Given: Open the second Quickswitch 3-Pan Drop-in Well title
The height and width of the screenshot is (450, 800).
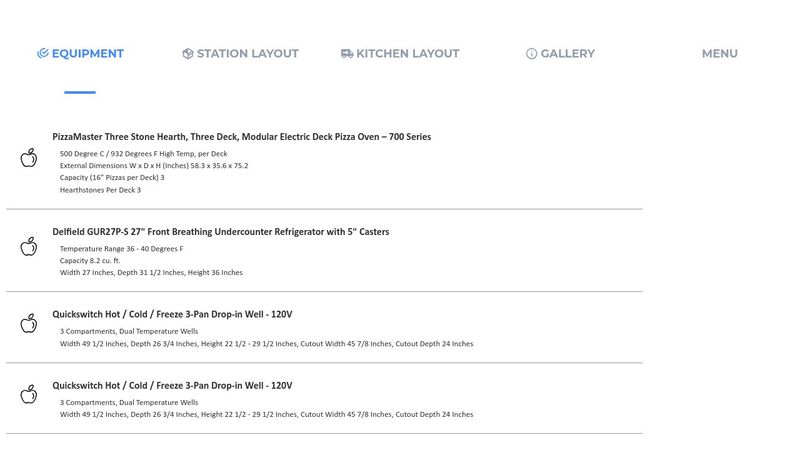Looking at the screenshot, I should click(x=172, y=386).
